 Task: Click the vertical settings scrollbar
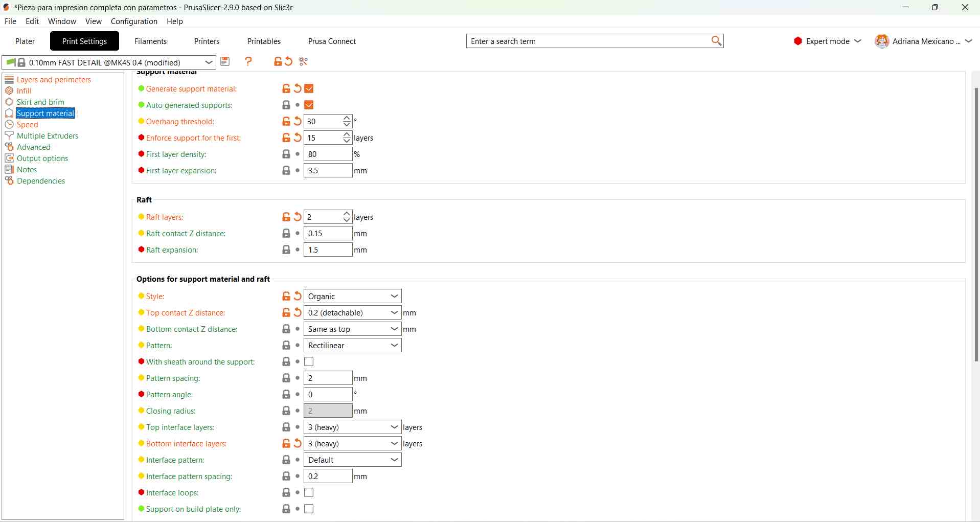[976, 224]
